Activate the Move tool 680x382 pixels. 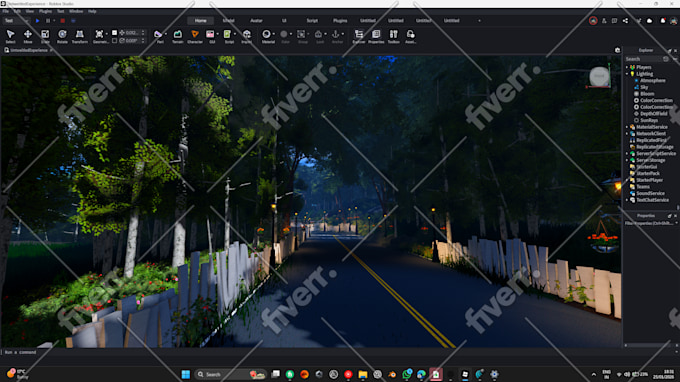tap(28, 36)
